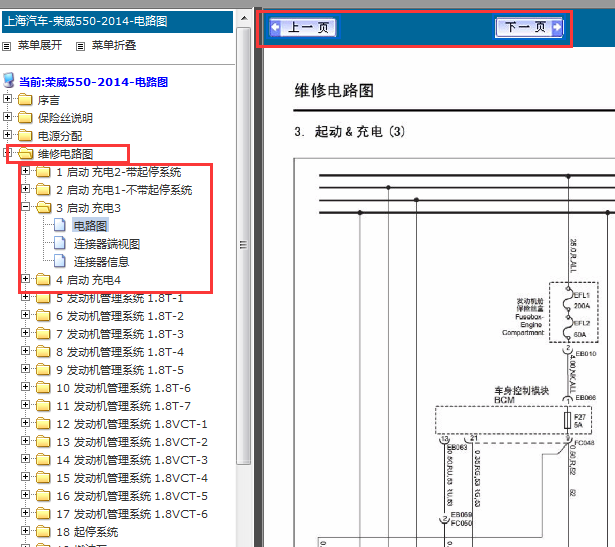Click folder icon of 4 启动 充电4
Image resolution: width=615 pixels, height=547 pixels.
(43, 280)
